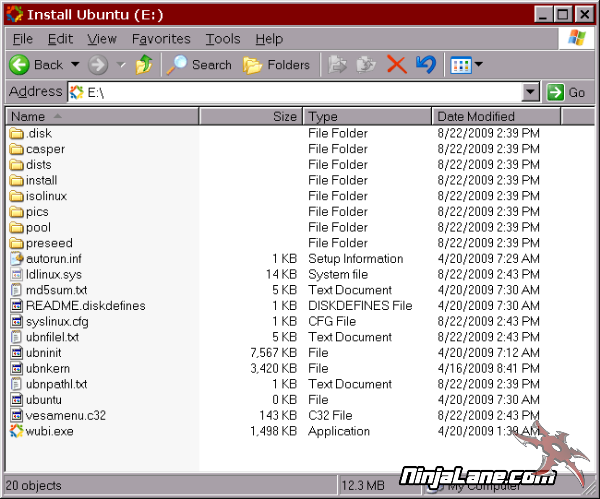Open the Forward history dropdown arrow
The width and height of the screenshot is (600, 499).
tap(121, 65)
